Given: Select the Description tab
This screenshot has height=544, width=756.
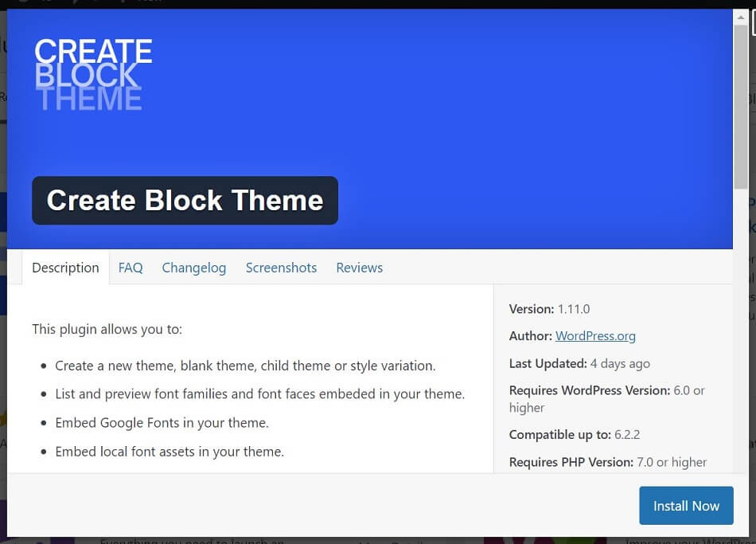Looking at the screenshot, I should (x=65, y=268).
